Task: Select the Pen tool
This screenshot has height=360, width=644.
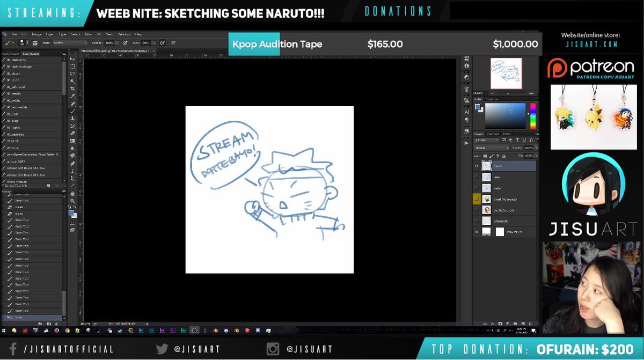Action: (x=72, y=163)
